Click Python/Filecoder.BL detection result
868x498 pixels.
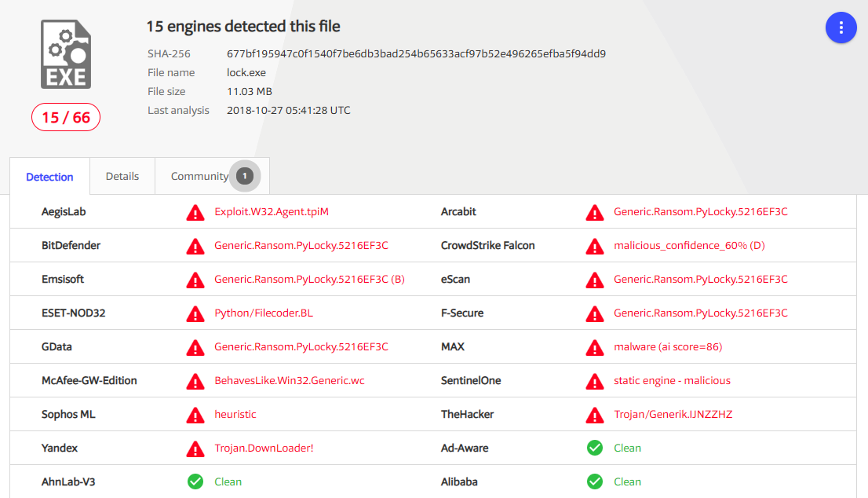pos(264,313)
